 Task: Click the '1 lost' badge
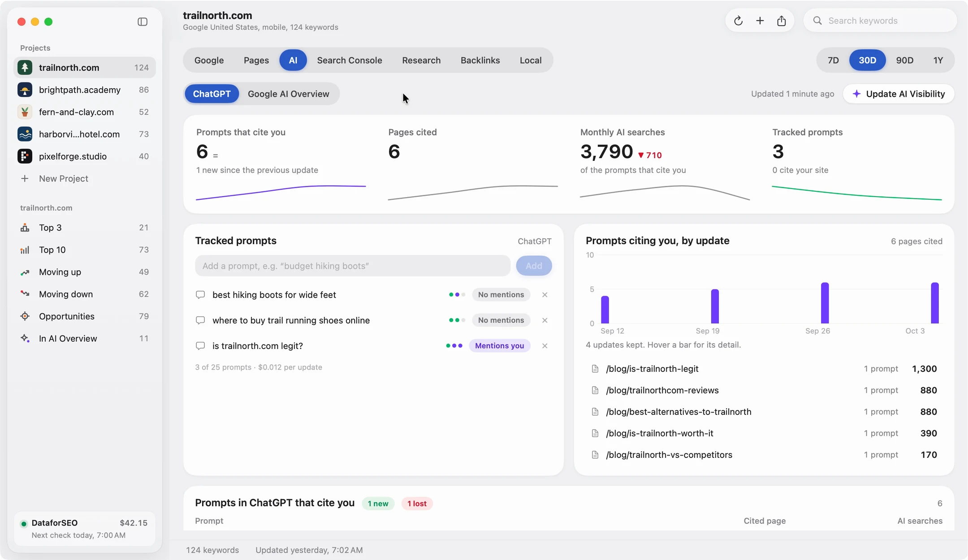[x=417, y=504]
